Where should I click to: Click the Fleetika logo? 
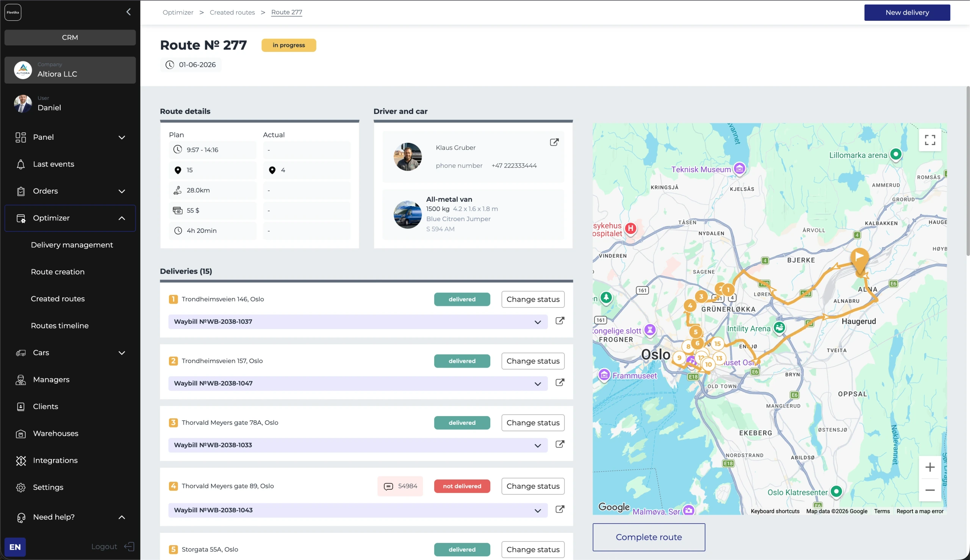pyautogui.click(x=13, y=12)
